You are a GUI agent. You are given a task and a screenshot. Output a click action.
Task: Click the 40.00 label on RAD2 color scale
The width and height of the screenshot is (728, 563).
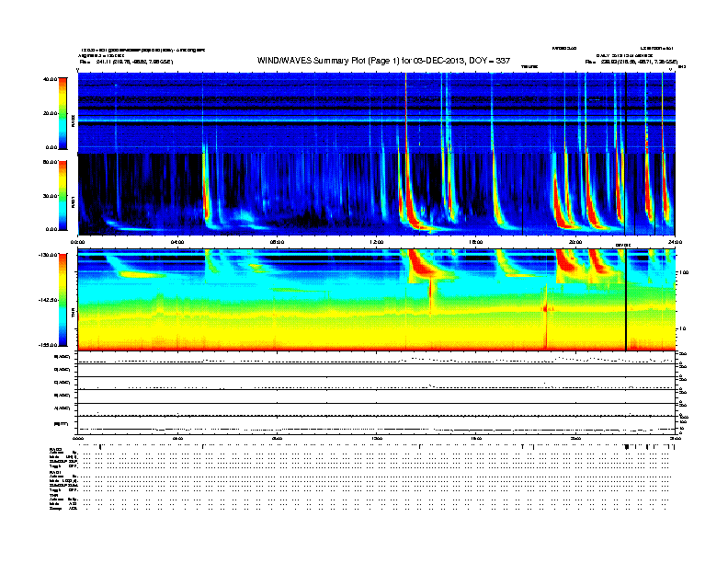coord(50,79)
